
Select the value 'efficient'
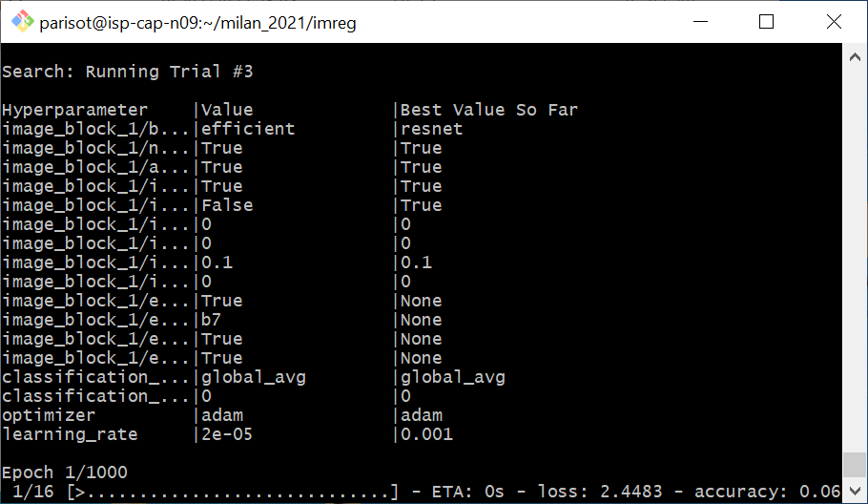coord(248,129)
